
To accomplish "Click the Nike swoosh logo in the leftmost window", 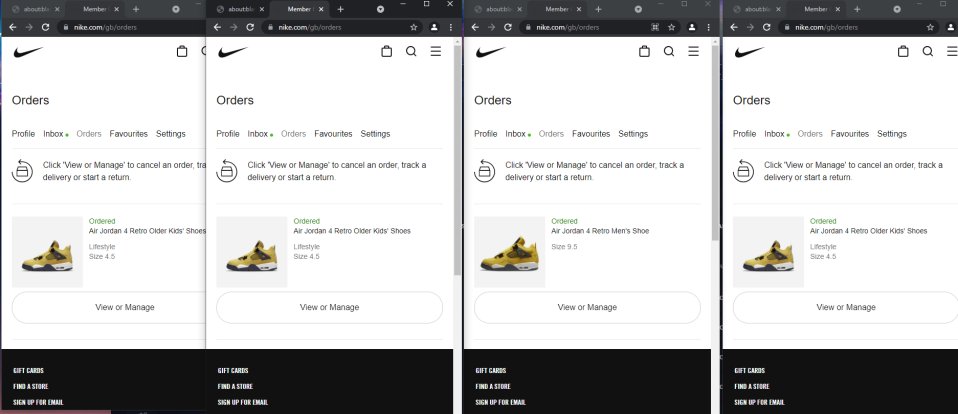I will coord(28,52).
